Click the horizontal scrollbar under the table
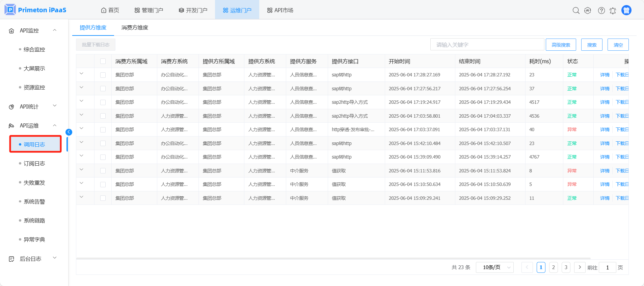This screenshot has height=286, width=644. pyautogui.click(x=333, y=259)
